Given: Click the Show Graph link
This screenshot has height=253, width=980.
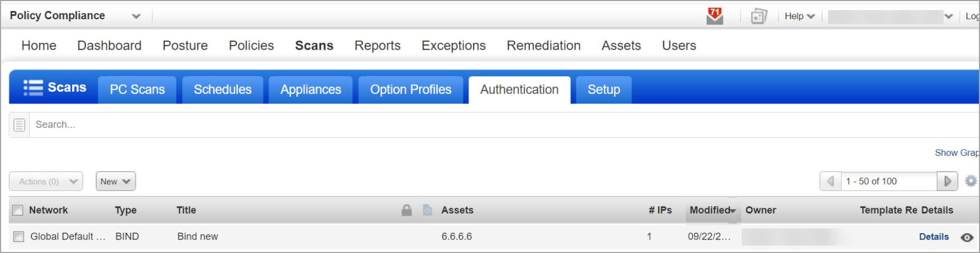Looking at the screenshot, I should (x=956, y=153).
